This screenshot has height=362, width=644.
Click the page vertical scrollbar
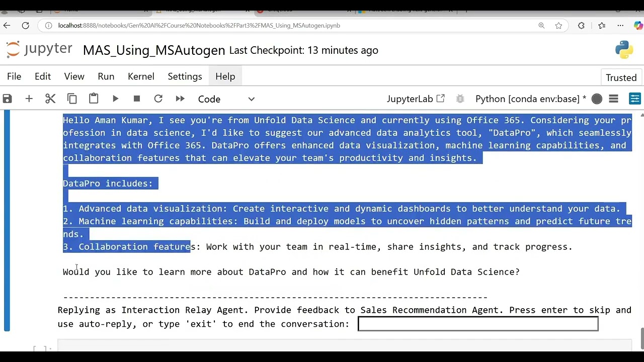coord(641,338)
